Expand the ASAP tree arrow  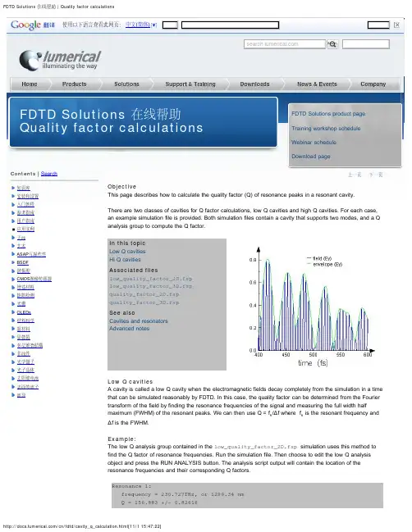coord(13,254)
